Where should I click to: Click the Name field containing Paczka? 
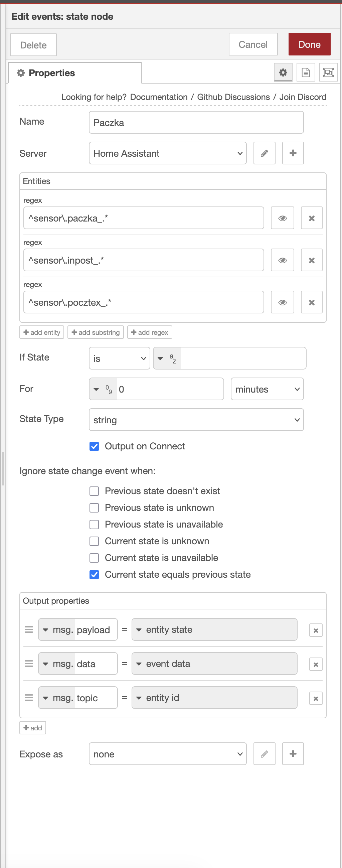196,123
